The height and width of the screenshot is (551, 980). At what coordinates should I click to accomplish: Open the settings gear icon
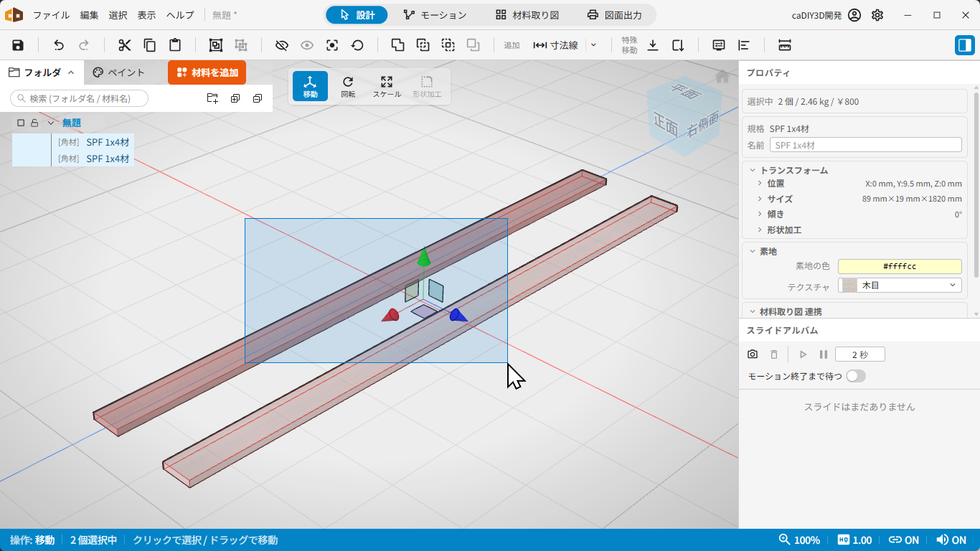coord(877,15)
